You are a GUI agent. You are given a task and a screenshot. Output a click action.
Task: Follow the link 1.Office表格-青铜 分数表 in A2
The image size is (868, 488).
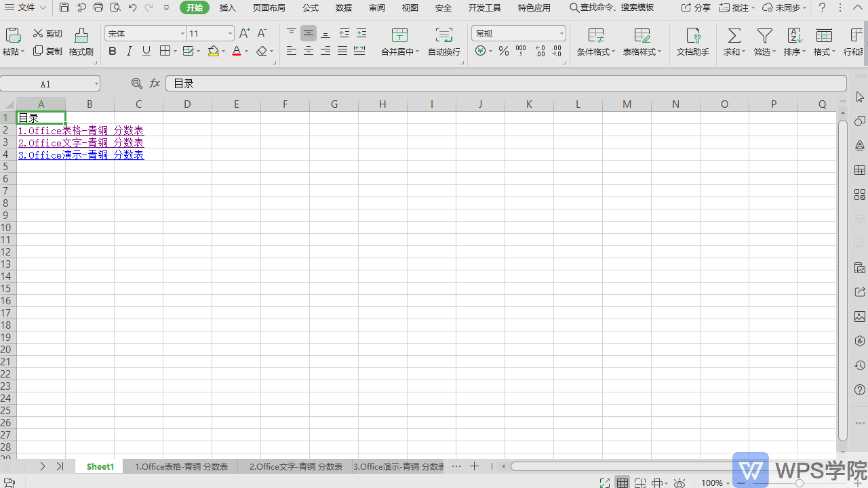click(x=81, y=130)
